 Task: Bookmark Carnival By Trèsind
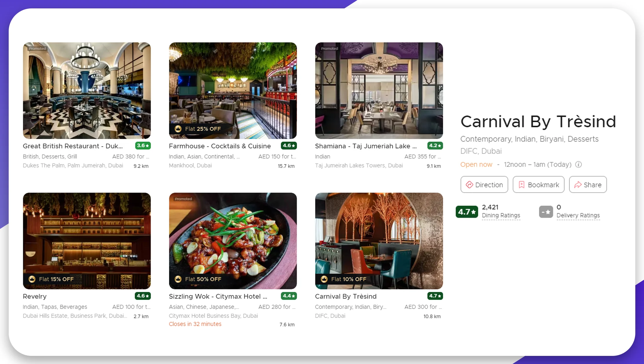(x=538, y=184)
